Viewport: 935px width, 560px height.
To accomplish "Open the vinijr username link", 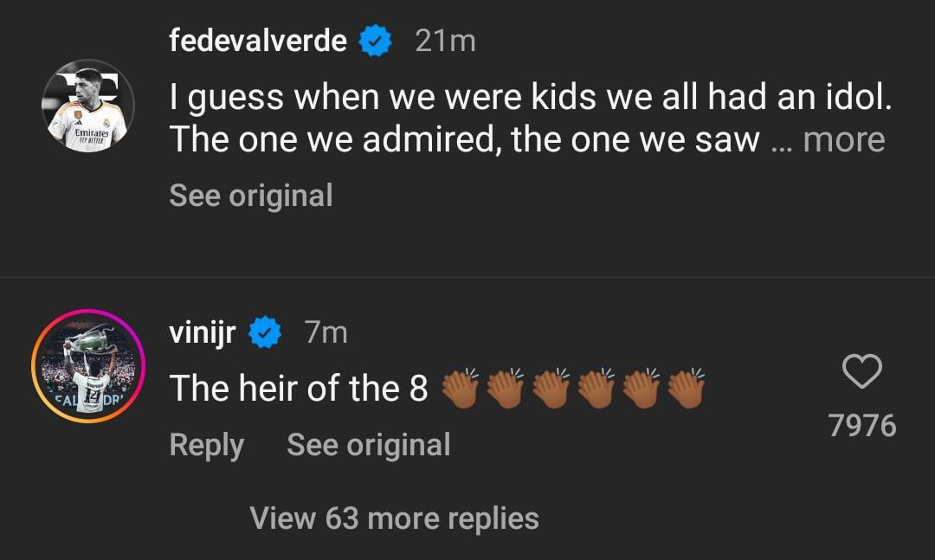I will pos(202,332).
